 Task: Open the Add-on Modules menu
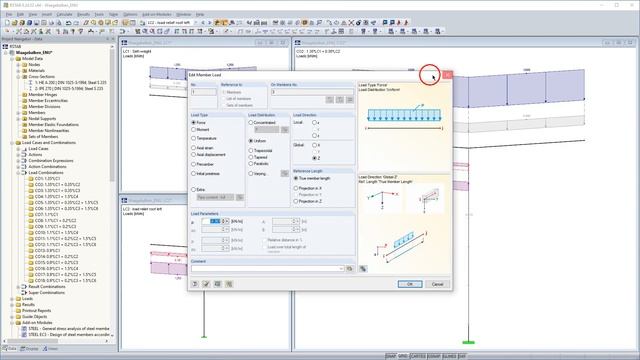pyautogui.click(x=157, y=14)
